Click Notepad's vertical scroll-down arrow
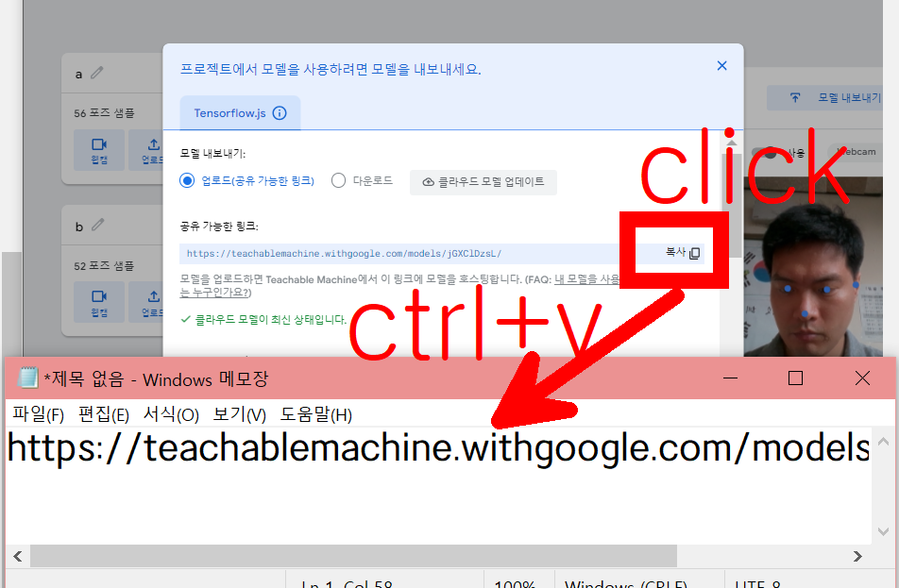Screen dimensions: 899x588 coord(883,531)
